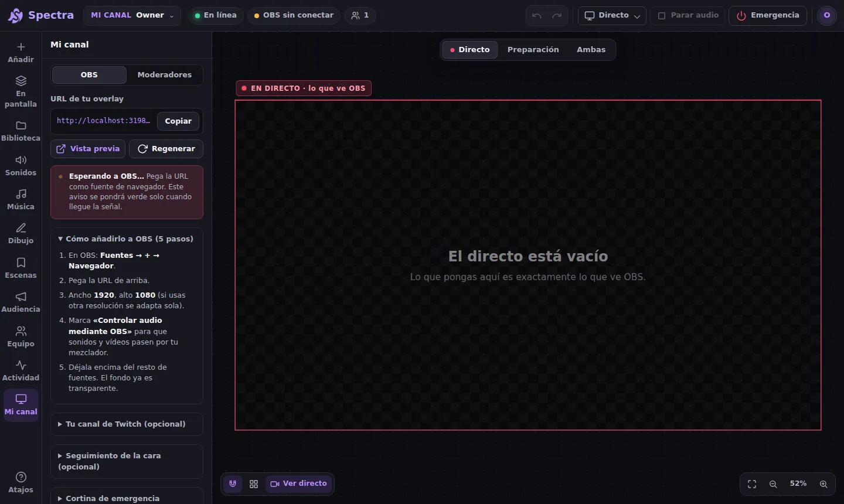
Task: Click the redo arrow
Action: coord(557,16)
